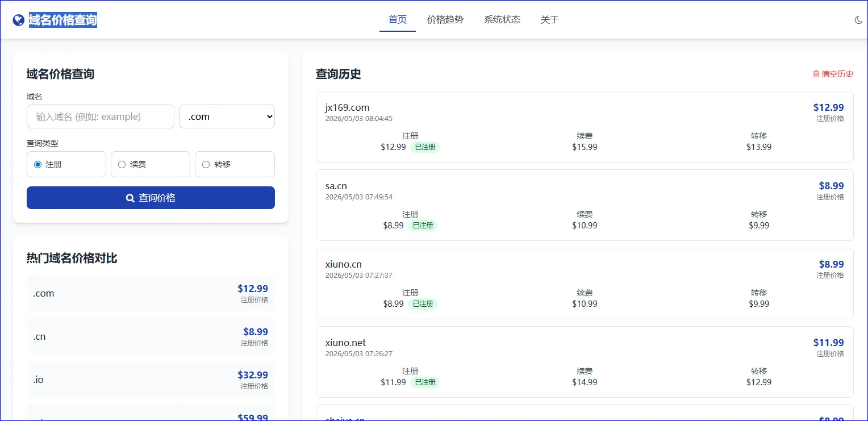Viewport: 868px width, 421px height.
Task: Click $13.99 transfer price of jx169.com
Action: pos(759,147)
